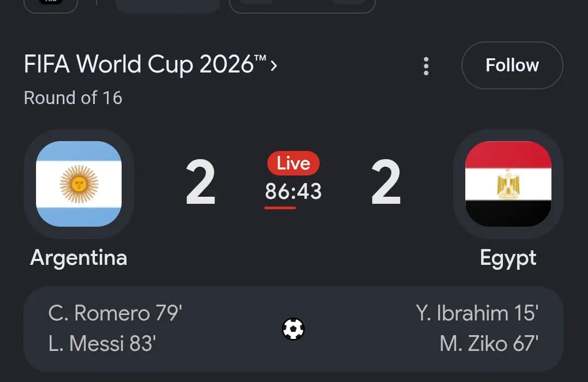Screen dimensions: 588x382
Task: Tap the live match clock 86:43
Action: point(293,191)
